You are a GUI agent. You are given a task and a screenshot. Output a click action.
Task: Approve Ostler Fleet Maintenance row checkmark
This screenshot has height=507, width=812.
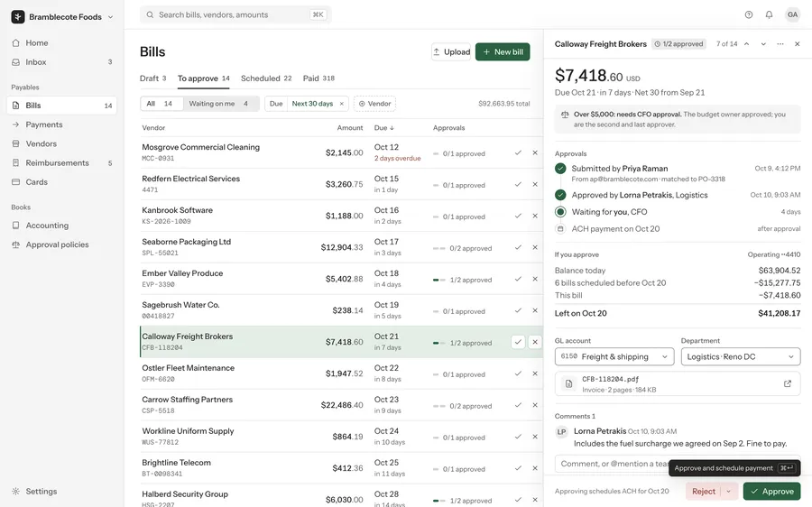click(x=518, y=373)
